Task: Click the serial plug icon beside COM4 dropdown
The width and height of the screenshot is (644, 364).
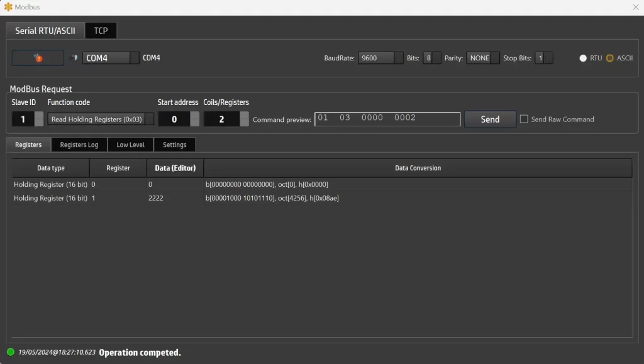Action: tap(74, 58)
